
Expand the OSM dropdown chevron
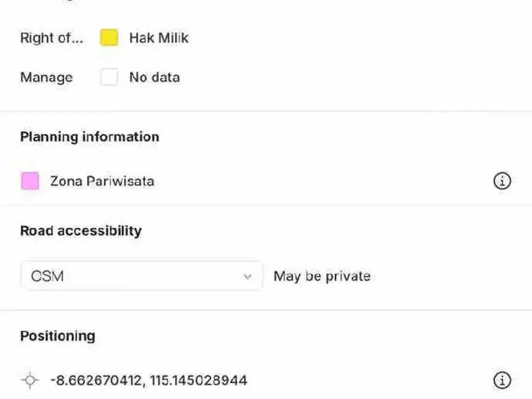click(247, 276)
